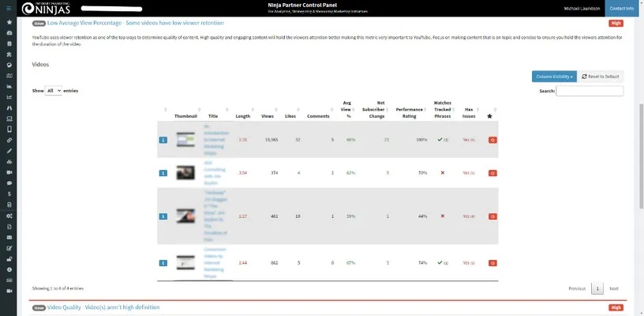Click the Next pagination button
The height and width of the screenshot is (316, 644).
click(x=614, y=289)
